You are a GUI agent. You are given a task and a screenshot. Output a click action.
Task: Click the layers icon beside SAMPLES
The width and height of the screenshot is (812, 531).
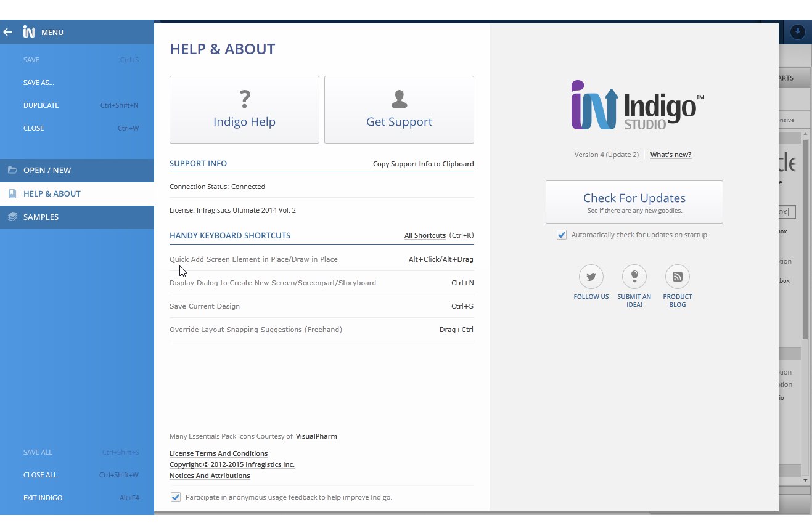(x=12, y=217)
